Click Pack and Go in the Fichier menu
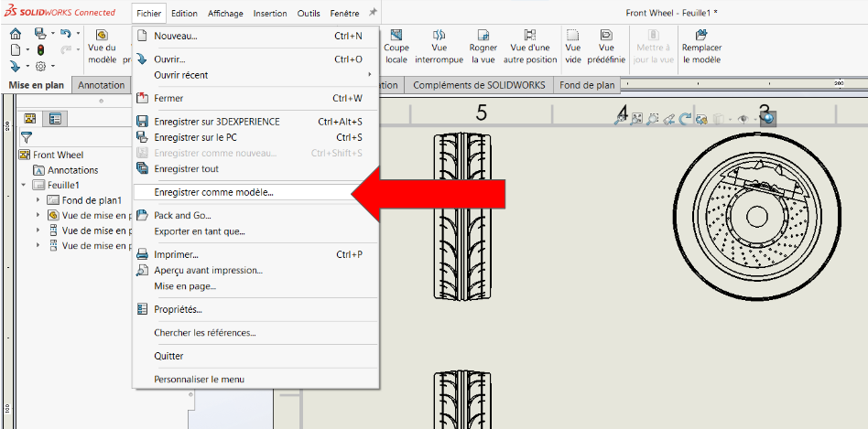Viewport: 868px width, 429px height. [x=182, y=216]
